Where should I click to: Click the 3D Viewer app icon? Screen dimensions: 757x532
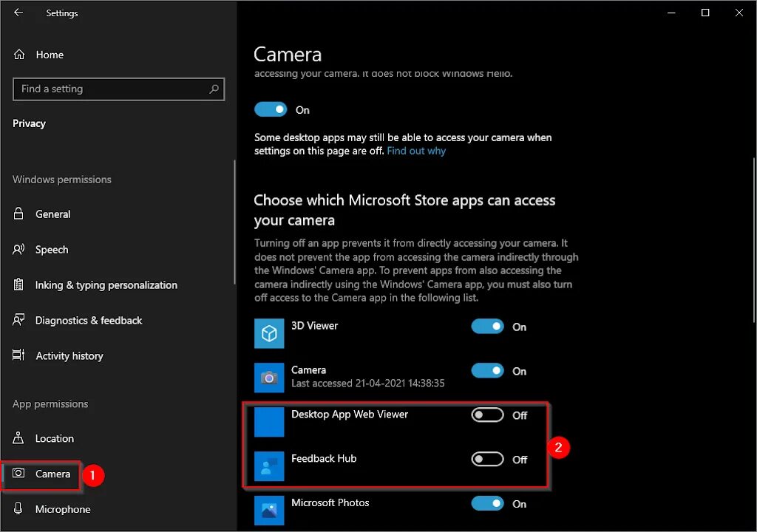coord(269,333)
